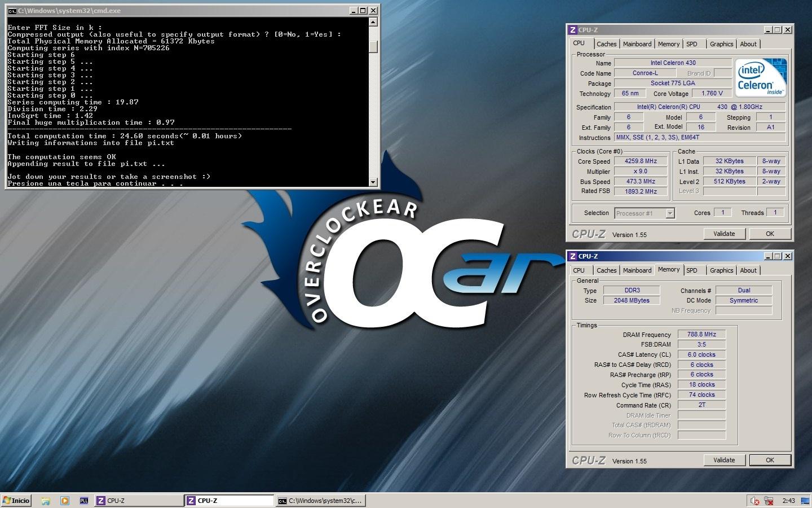Image resolution: width=812 pixels, height=508 pixels.
Task: Click the DC Mode Symmetric field
Action: click(744, 300)
